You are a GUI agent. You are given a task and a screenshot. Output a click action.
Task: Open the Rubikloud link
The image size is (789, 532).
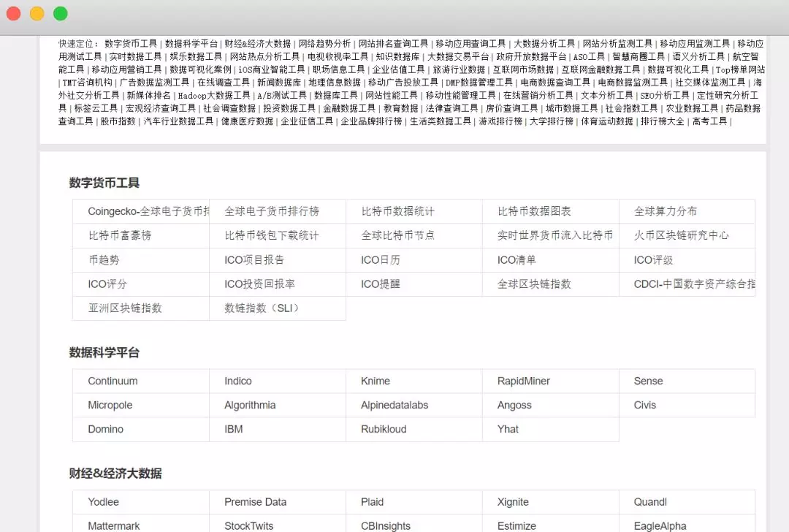pyautogui.click(x=384, y=429)
